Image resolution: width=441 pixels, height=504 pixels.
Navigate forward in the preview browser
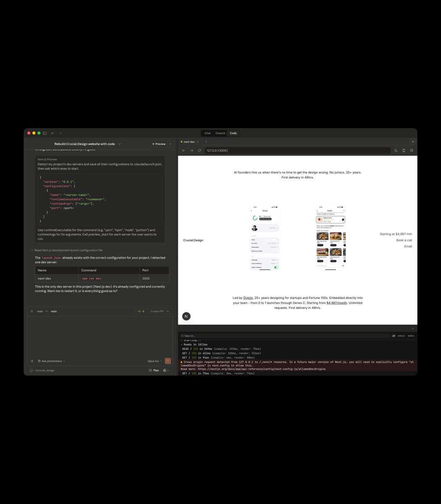(x=192, y=150)
